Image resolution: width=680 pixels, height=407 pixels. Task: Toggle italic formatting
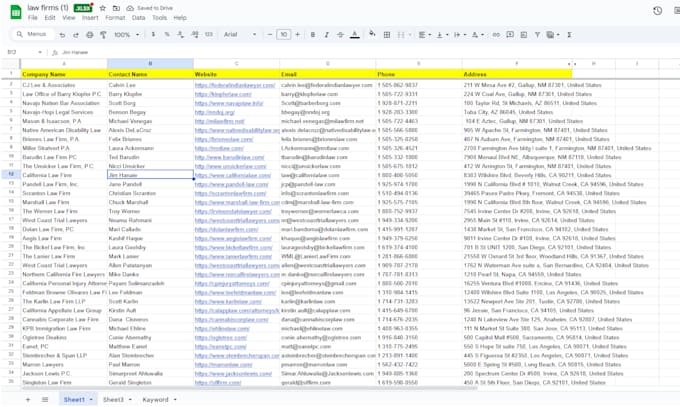pos(327,35)
